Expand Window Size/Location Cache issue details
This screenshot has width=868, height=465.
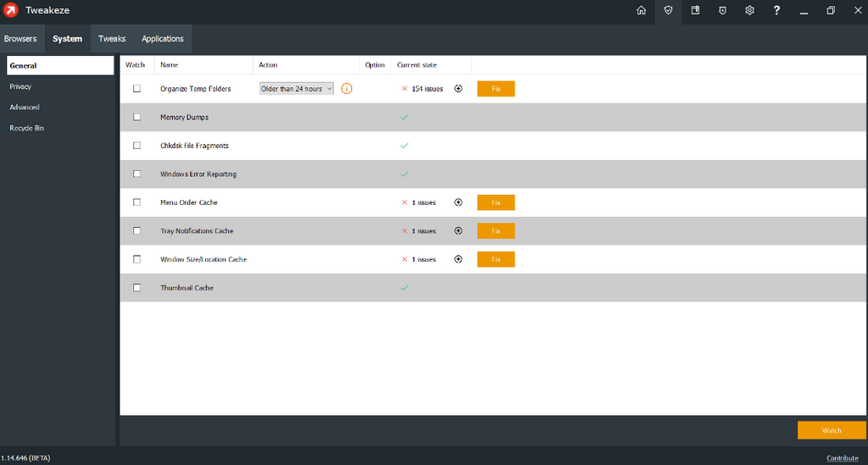[x=459, y=259]
